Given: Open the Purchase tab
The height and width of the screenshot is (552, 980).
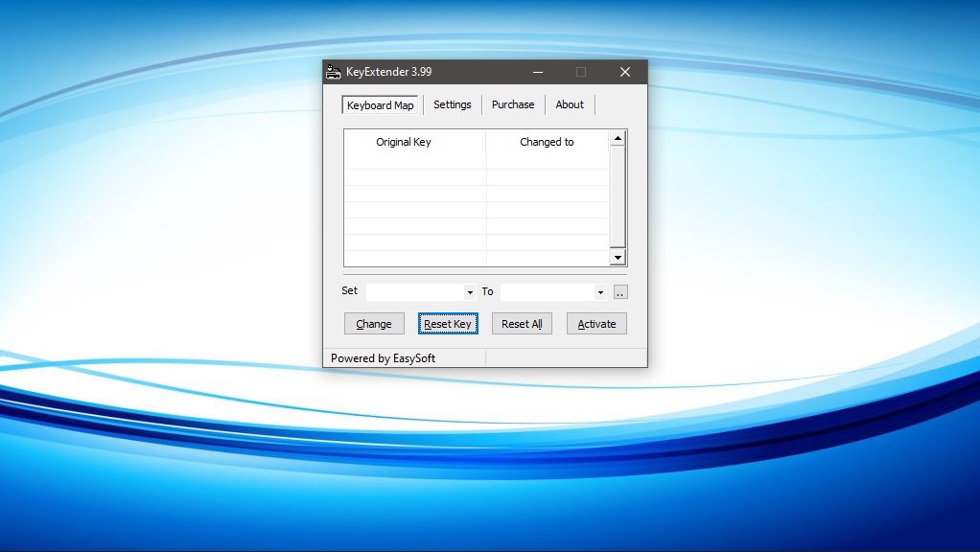Looking at the screenshot, I should 512,104.
